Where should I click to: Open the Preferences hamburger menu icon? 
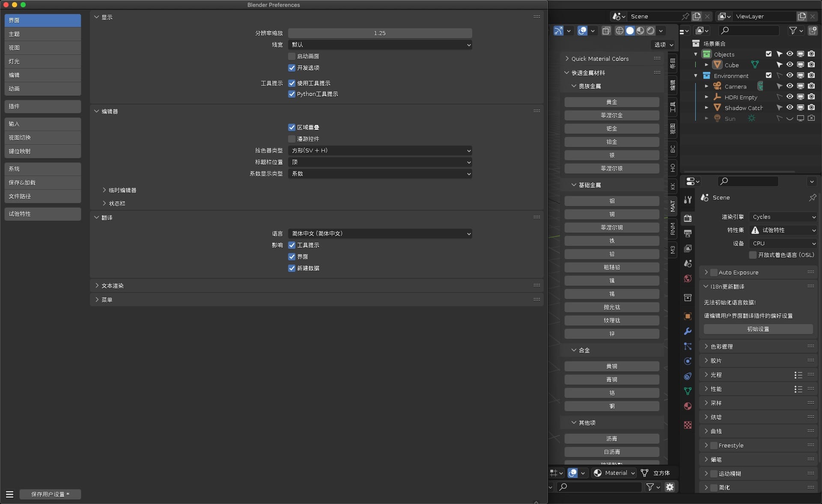[x=9, y=494]
